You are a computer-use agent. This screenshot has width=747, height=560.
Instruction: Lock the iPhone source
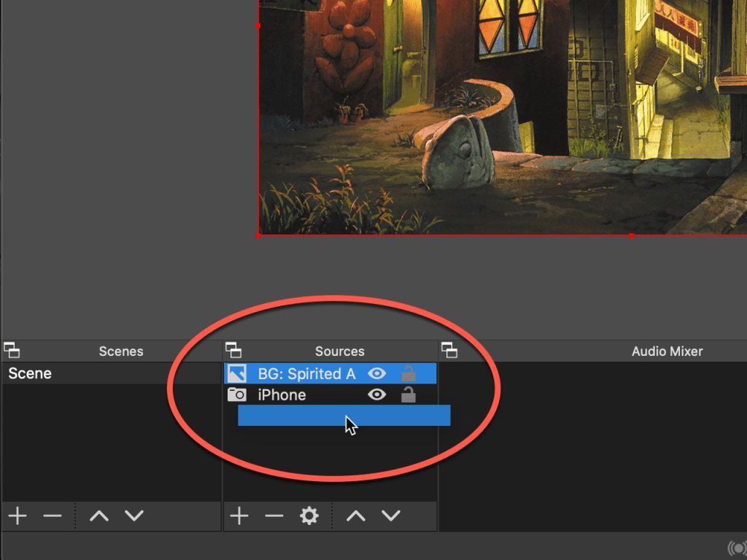[x=409, y=394]
